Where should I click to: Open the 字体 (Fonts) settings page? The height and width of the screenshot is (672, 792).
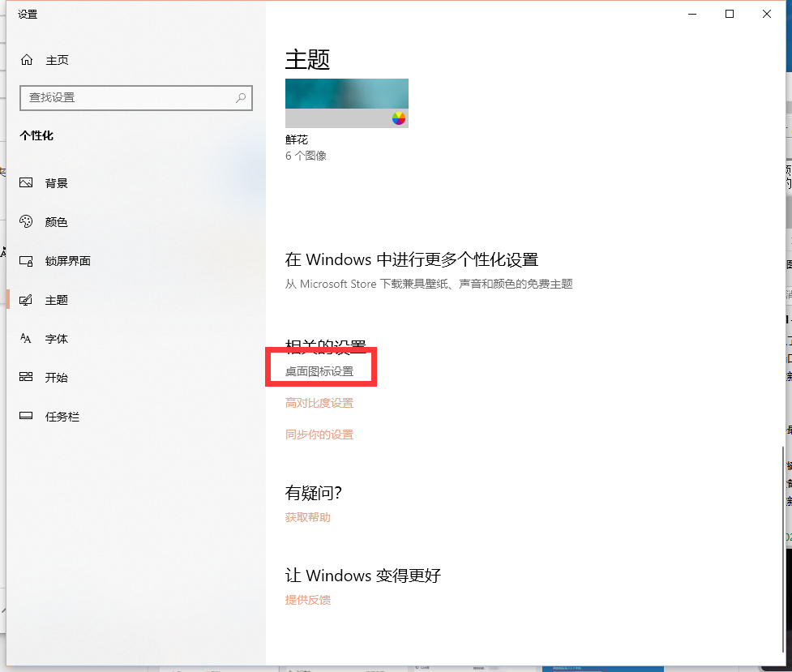(57, 338)
